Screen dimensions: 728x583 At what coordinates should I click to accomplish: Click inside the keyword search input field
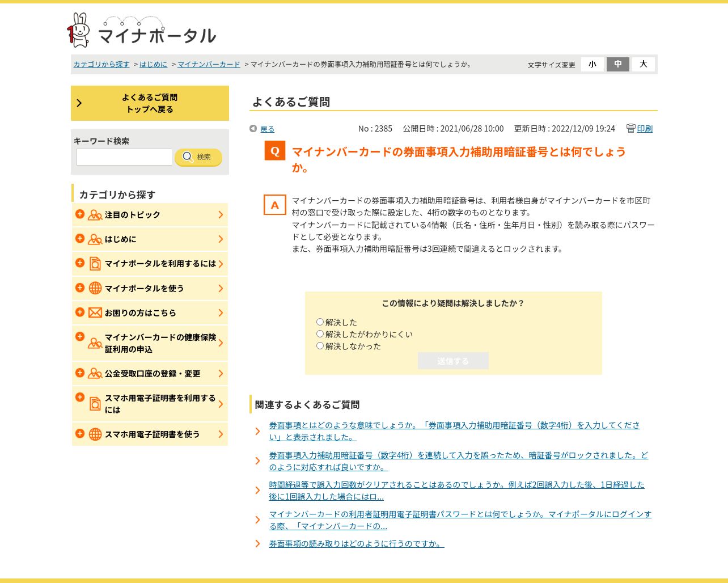(124, 157)
